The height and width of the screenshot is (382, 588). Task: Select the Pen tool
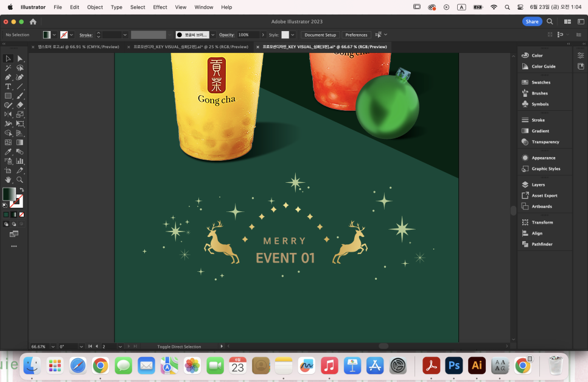[8, 77]
